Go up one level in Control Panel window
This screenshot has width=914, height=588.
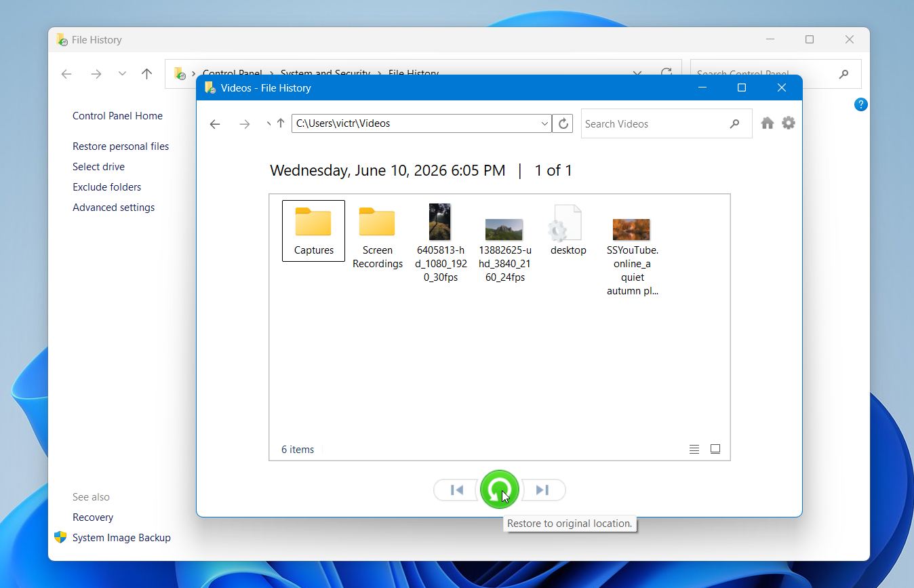tap(146, 74)
